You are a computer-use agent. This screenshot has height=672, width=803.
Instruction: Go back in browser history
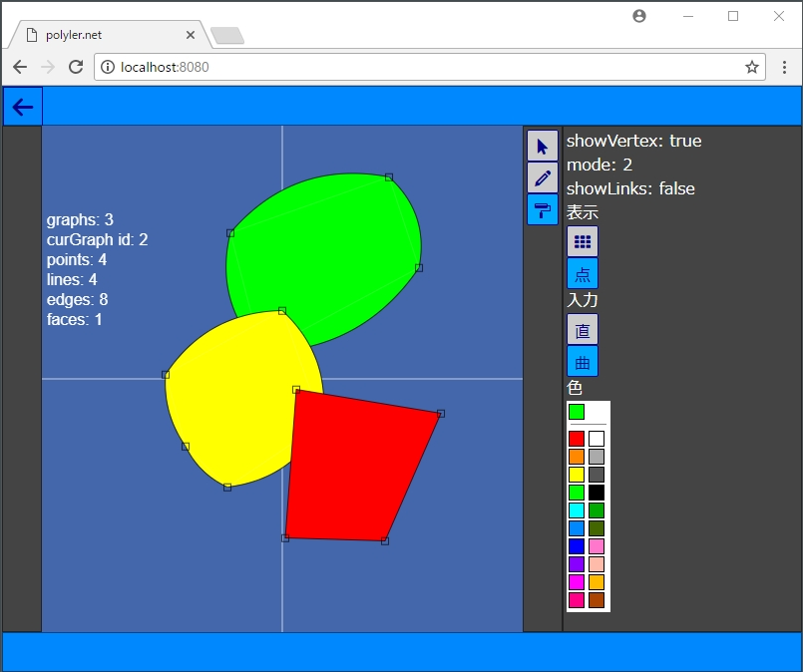20,67
